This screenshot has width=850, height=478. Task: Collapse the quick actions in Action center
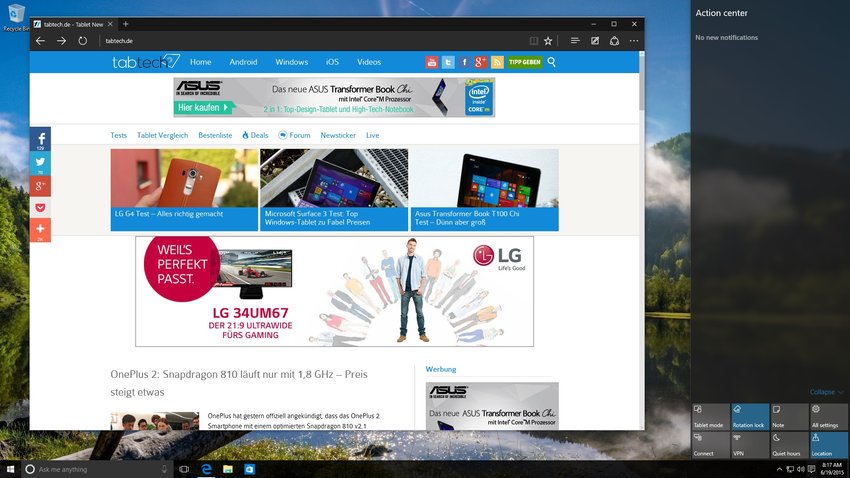coord(826,392)
